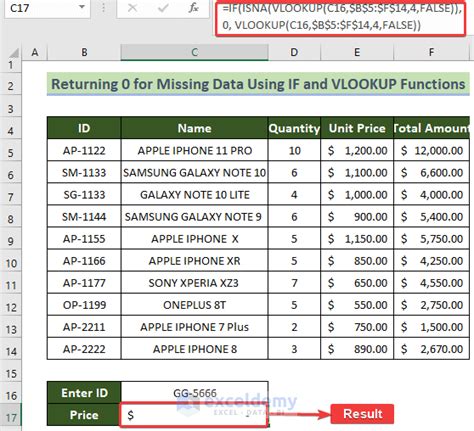474x431 pixels.
Task: Select unit price $650.00 cell
Action: (x=357, y=283)
